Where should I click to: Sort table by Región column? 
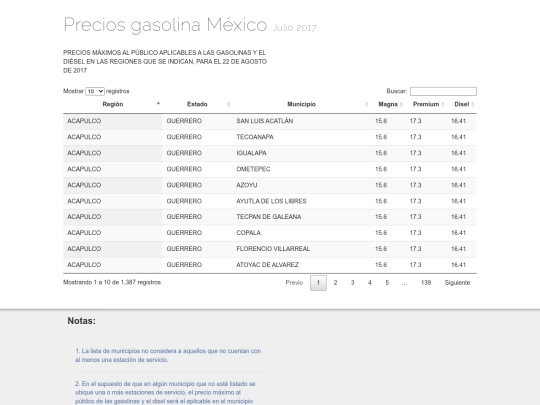click(x=113, y=104)
